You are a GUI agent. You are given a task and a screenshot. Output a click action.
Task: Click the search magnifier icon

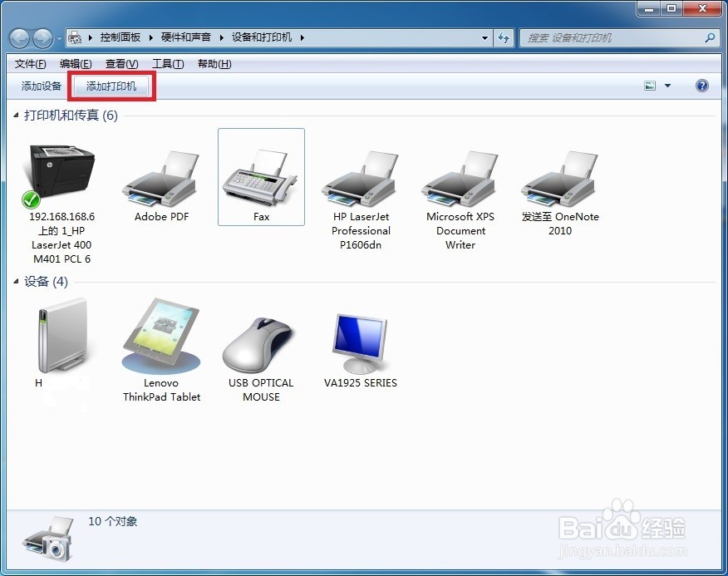coord(710,37)
